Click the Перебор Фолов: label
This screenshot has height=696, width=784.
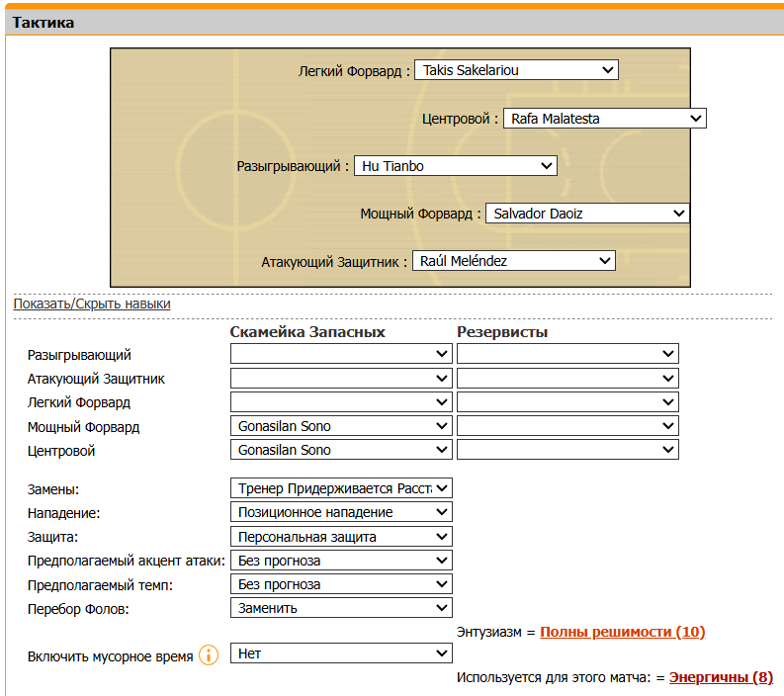coord(78,609)
